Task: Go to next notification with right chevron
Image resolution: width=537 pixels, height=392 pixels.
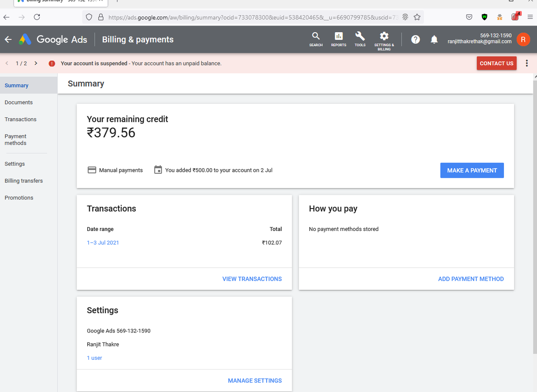Action: tap(36, 63)
